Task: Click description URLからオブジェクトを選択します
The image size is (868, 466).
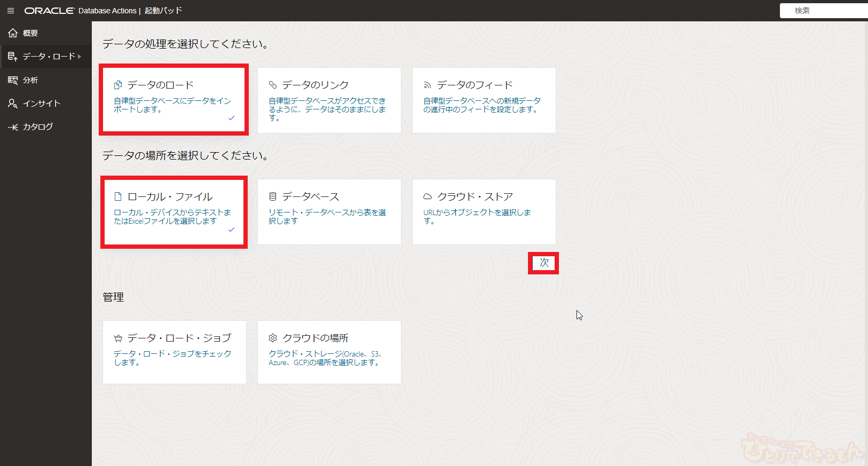Action: pyautogui.click(x=477, y=216)
